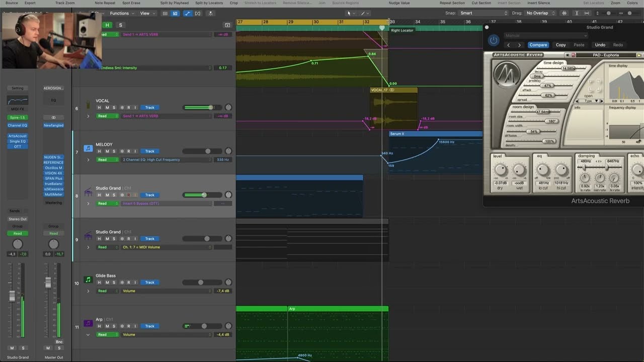Click Spot Erase in toolbar
Image resolution: width=644 pixels, height=362 pixels.
pyautogui.click(x=131, y=3)
